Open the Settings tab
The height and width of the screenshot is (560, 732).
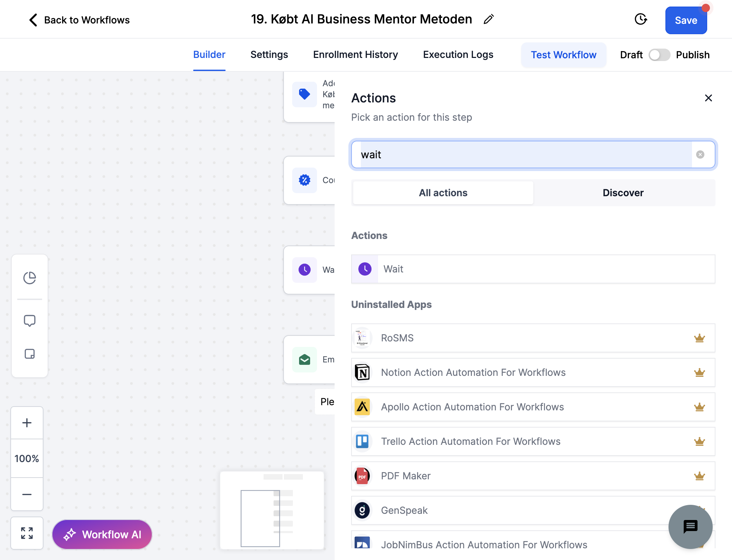(x=269, y=55)
